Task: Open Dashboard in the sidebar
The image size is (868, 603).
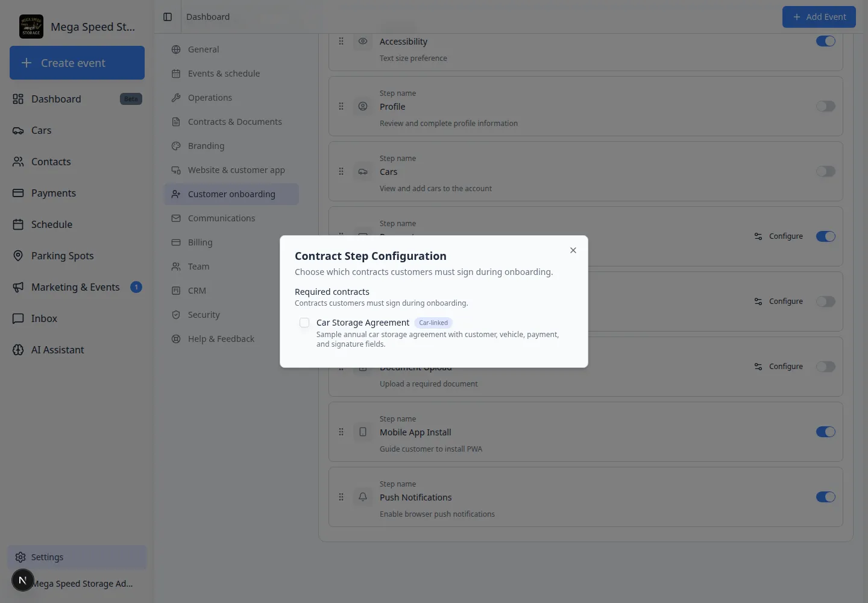Action: (77, 99)
